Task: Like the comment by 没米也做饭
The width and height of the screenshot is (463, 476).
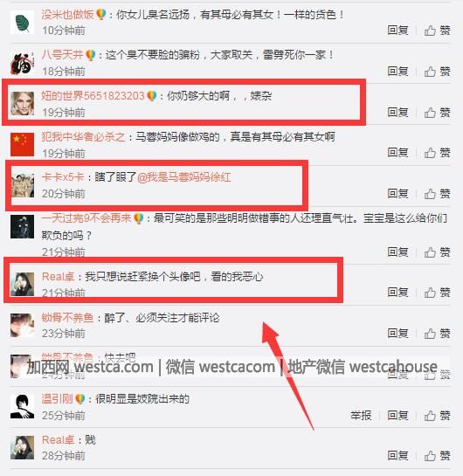Action: click(x=437, y=31)
